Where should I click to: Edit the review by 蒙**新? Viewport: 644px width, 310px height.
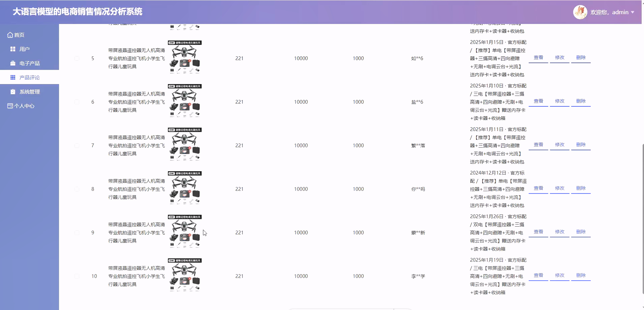pyautogui.click(x=560, y=232)
